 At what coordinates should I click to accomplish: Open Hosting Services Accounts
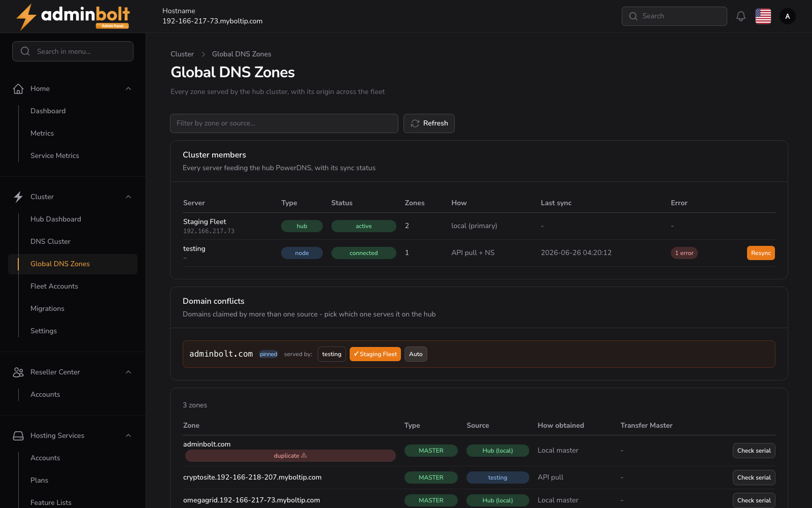coord(45,458)
